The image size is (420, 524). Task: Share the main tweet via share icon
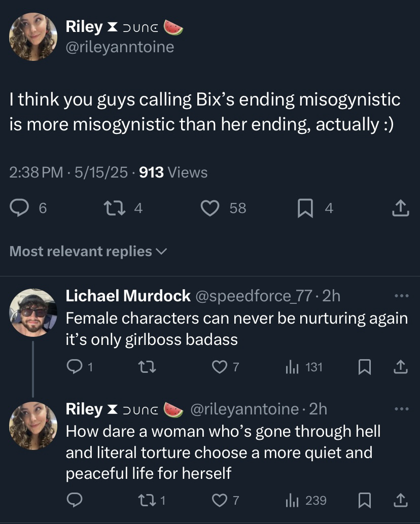[401, 207]
